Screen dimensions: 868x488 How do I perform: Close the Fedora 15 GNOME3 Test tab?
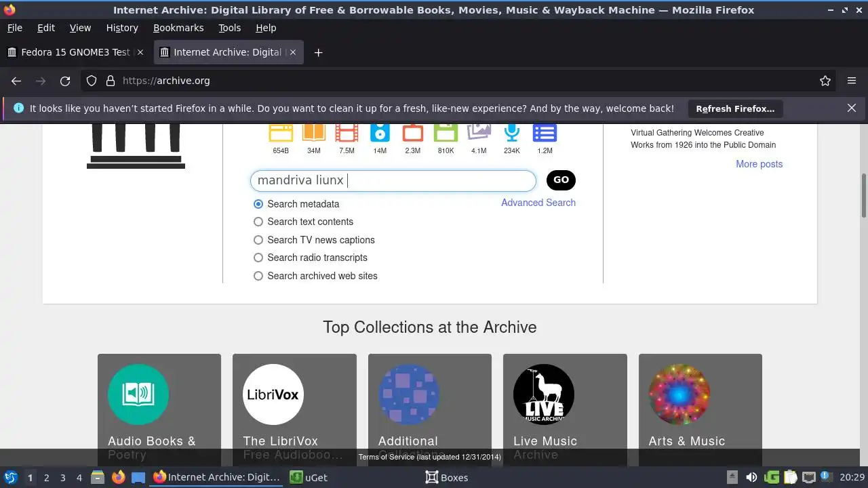pos(140,52)
